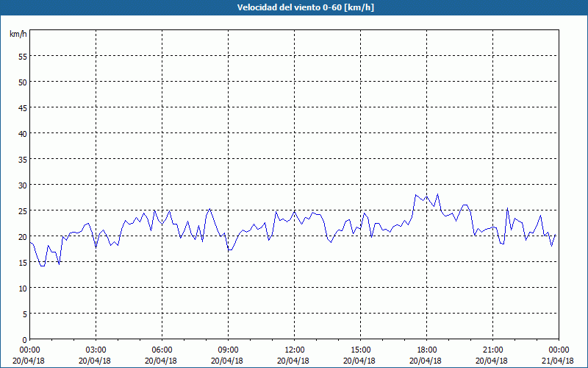Select the "50" y-axis tick label
588x368 pixels.
(23, 82)
